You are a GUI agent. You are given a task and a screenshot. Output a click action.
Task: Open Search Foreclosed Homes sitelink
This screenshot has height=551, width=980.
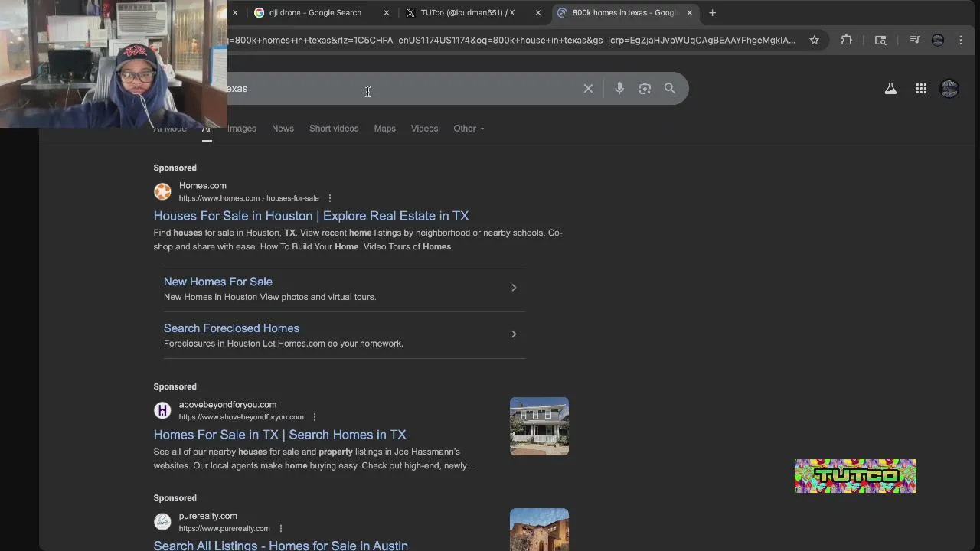click(231, 328)
